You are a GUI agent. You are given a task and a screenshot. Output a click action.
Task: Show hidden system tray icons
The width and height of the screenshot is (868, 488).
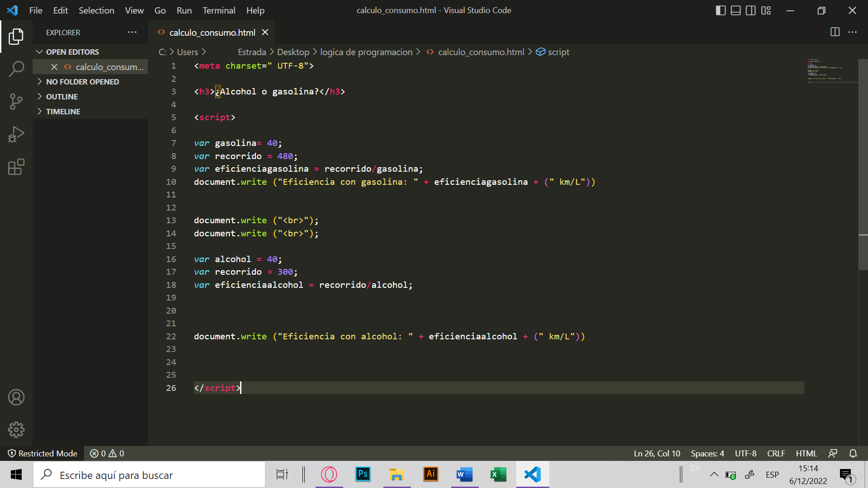714,474
